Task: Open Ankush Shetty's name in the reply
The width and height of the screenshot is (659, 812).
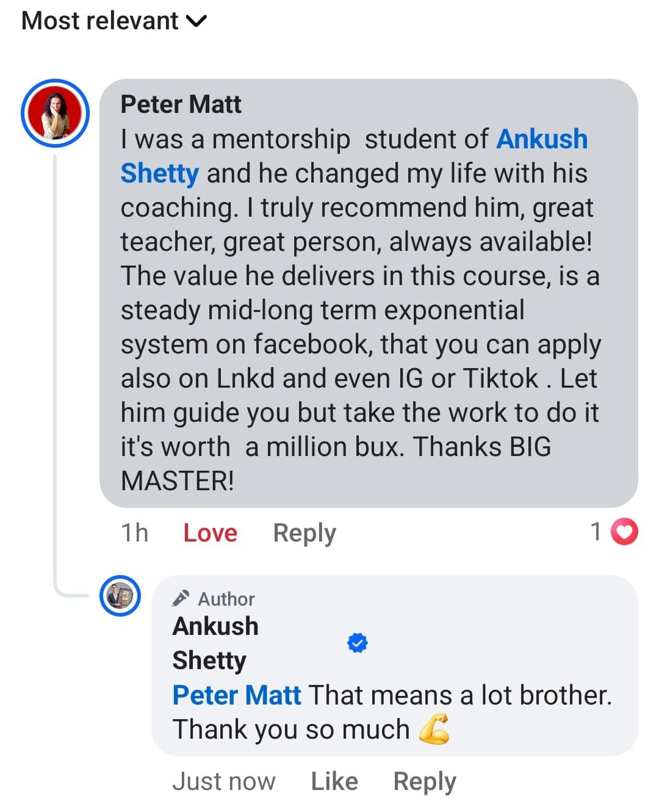Action: click(x=215, y=643)
